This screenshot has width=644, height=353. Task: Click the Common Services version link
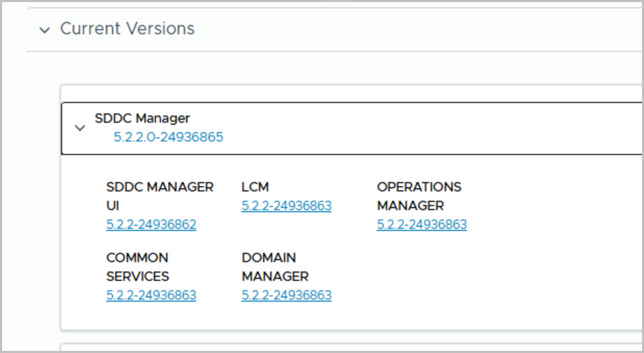coord(151,295)
